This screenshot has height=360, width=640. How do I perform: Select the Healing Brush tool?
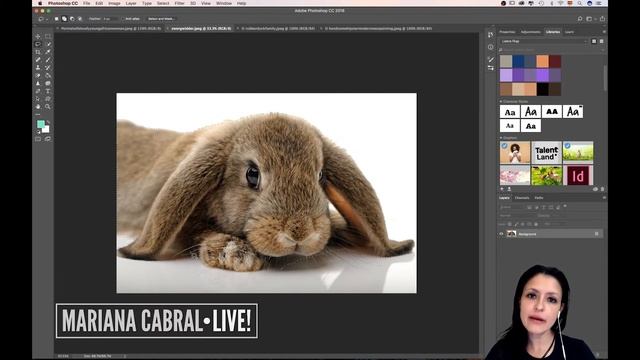tap(38, 60)
